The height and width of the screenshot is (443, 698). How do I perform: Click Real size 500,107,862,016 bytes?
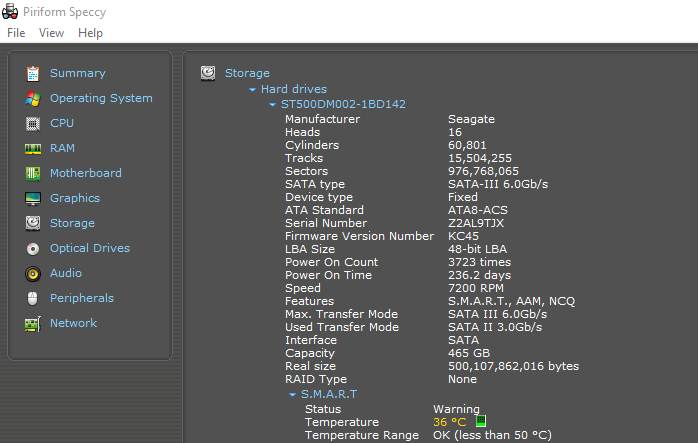513,366
